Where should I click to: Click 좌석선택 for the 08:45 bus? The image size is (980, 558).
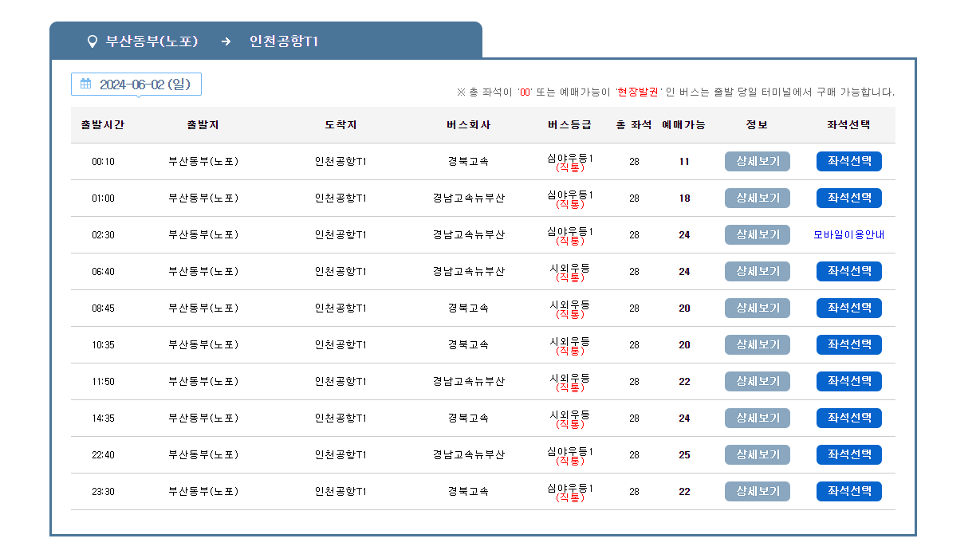(849, 308)
